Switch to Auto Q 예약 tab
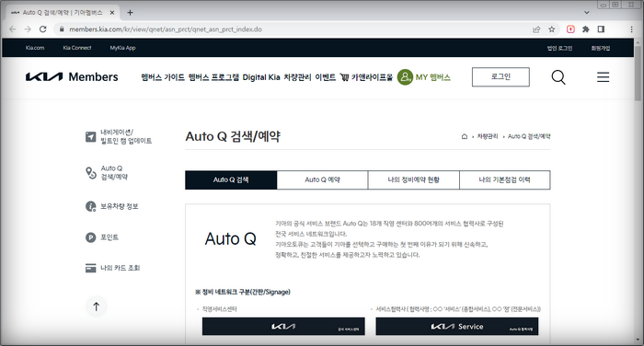The height and width of the screenshot is (346, 644). (322, 180)
